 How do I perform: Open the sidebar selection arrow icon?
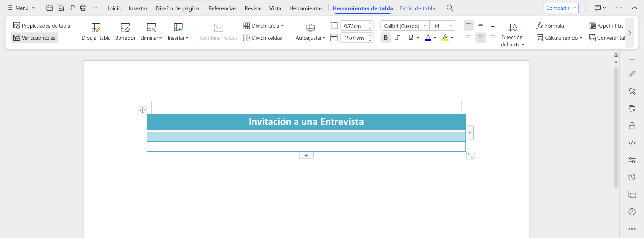pyautogui.click(x=632, y=91)
